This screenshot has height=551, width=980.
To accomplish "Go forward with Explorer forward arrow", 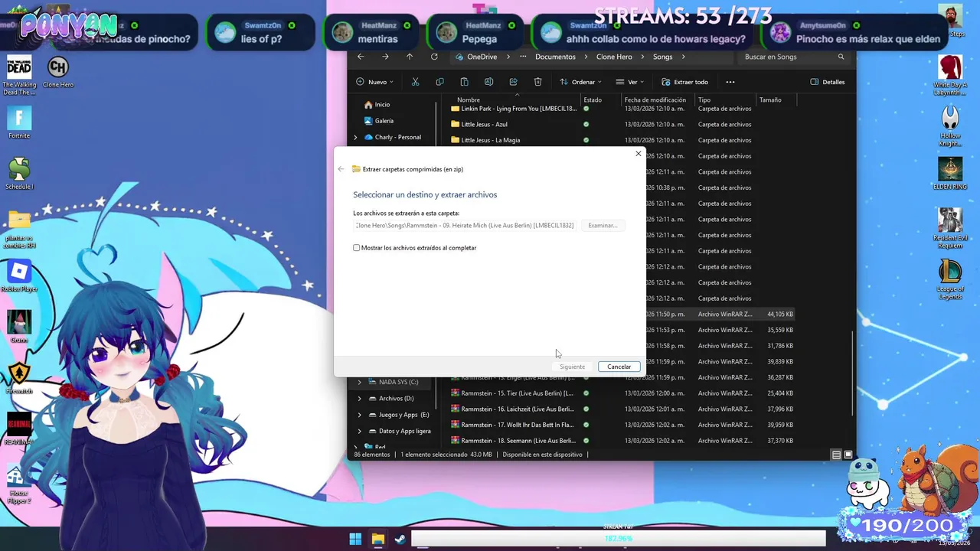I will click(385, 57).
